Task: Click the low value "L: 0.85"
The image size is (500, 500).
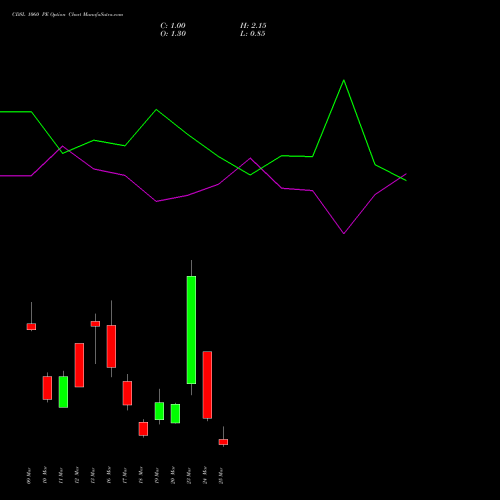Action: (253, 34)
